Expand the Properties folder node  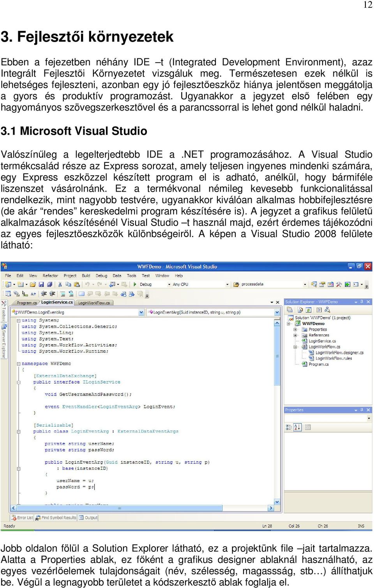[x=295, y=329]
